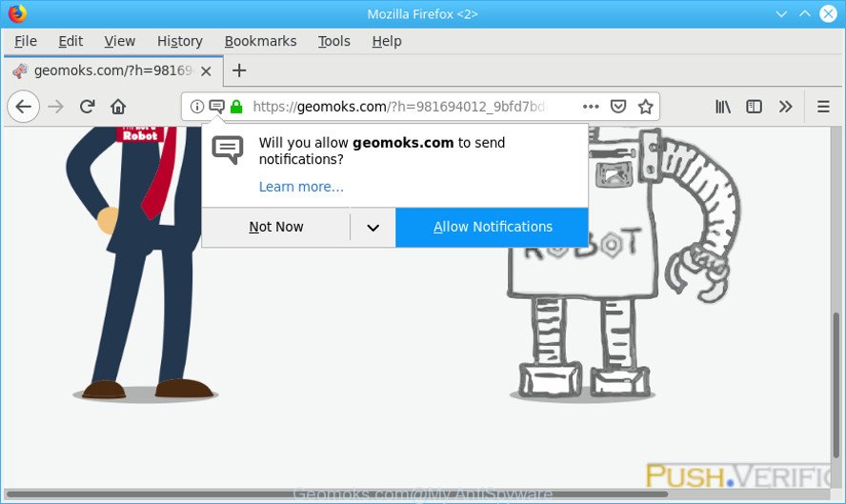Open the View menu
This screenshot has height=504, width=846.
[120, 42]
